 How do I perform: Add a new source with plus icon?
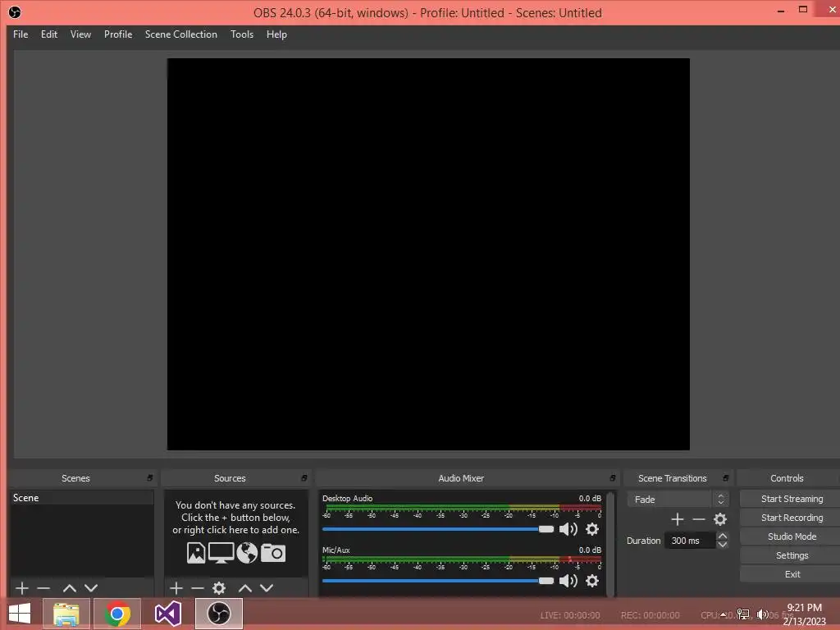tap(176, 587)
